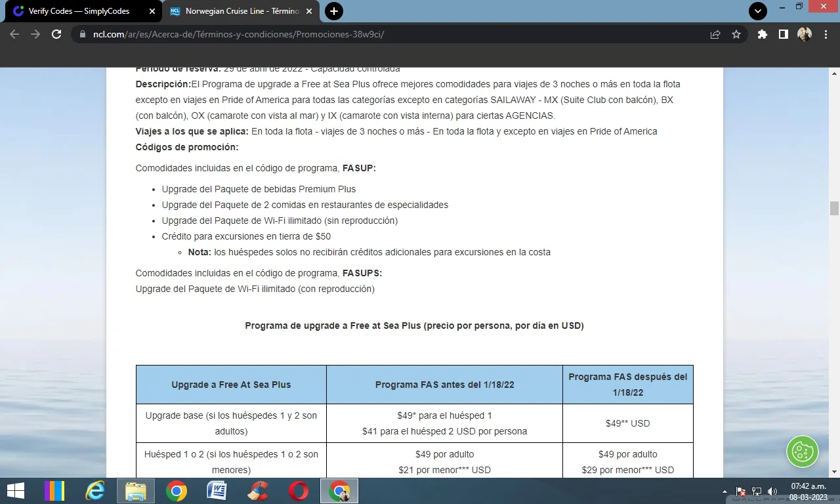The width and height of the screenshot is (840, 504).
Task: Open Internet Explorer from taskbar
Action: click(x=95, y=491)
